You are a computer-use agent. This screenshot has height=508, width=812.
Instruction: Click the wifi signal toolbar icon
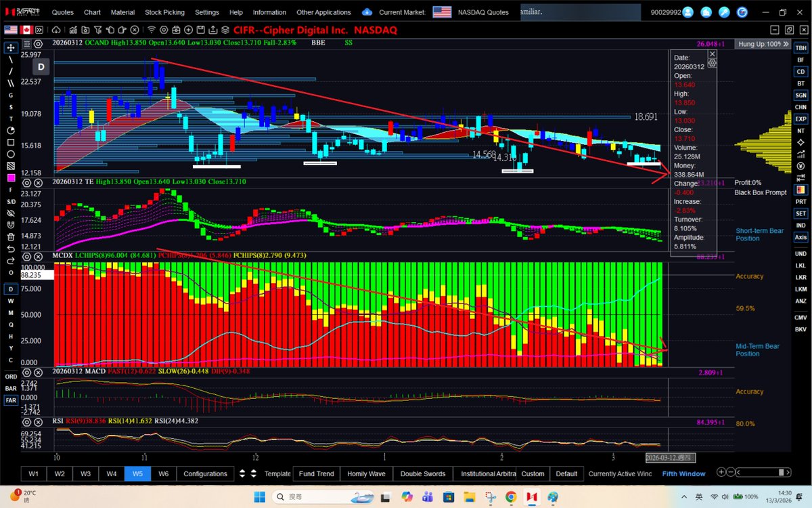[151, 30]
